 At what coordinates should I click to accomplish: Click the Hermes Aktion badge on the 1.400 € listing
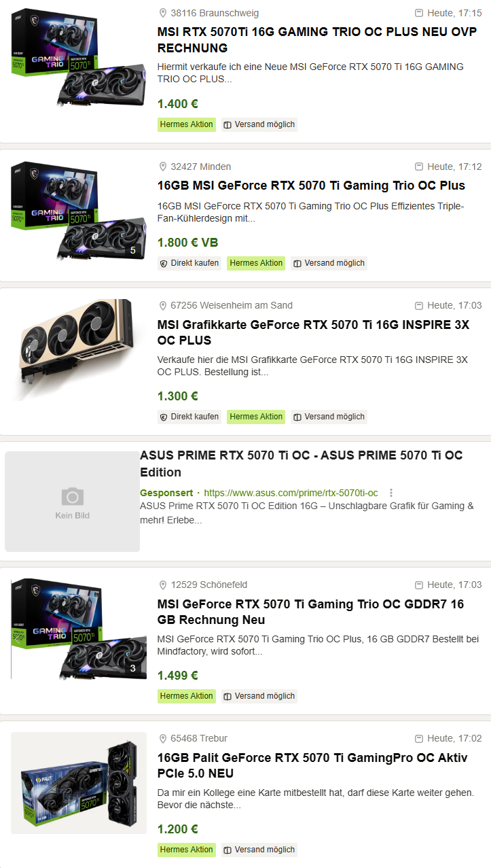pyautogui.click(x=187, y=124)
